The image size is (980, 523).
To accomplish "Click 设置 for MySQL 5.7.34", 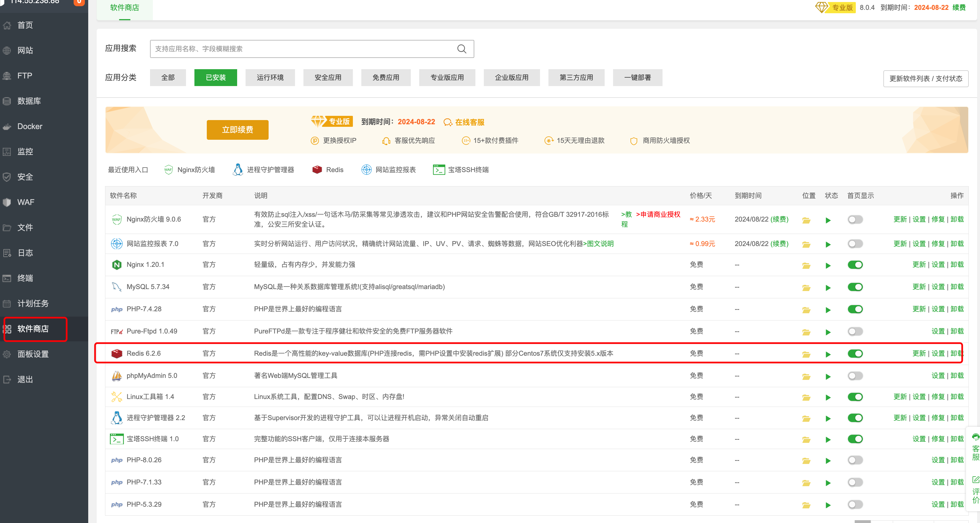I will pos(938,287).
